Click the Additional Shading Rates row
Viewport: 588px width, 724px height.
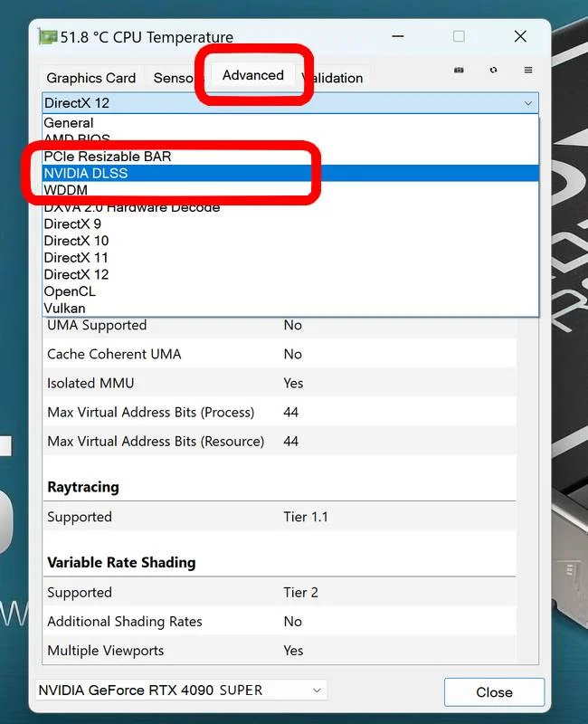(x=280, y=622)
